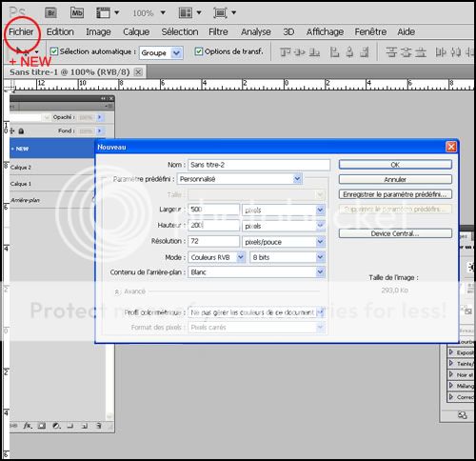Align left edges icon in options bar
The width and height of the screenshot is (476, 461).
coord(334,52)
